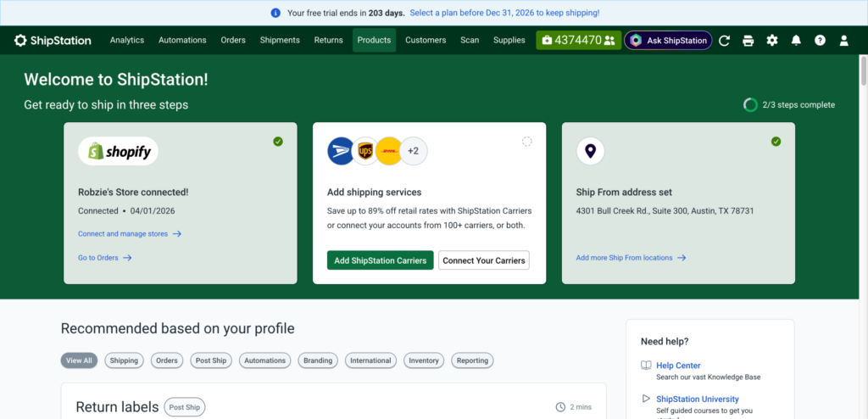This screenshot has width=868, height=419.
Task: Click Connect and manage stores link
Action: tap(130, 234)
